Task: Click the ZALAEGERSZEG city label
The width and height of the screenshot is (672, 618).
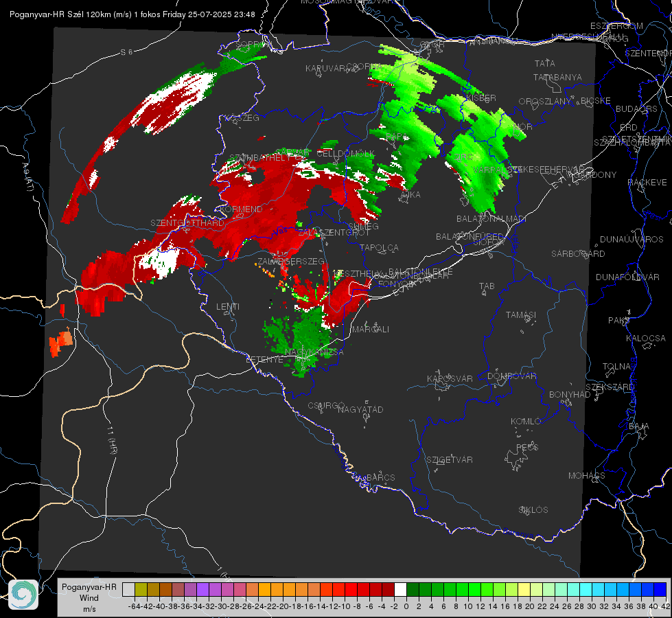Action: click(290, 261)
